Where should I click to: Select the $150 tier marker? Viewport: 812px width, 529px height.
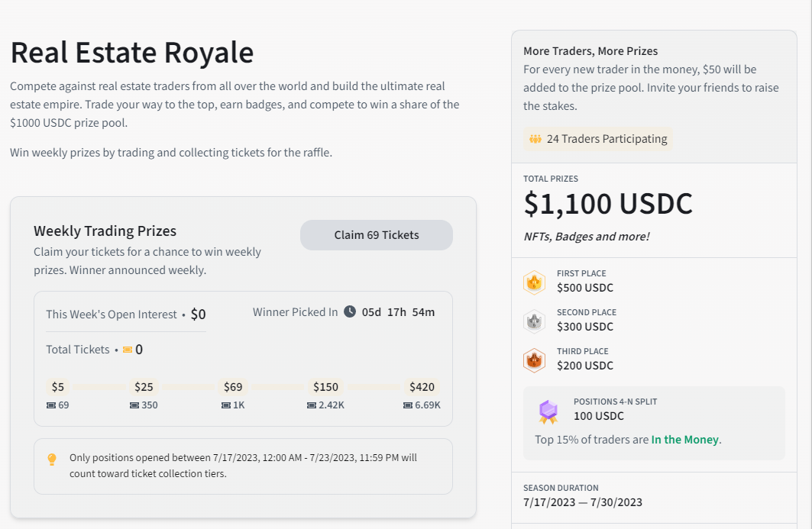(x=325, y=387)
